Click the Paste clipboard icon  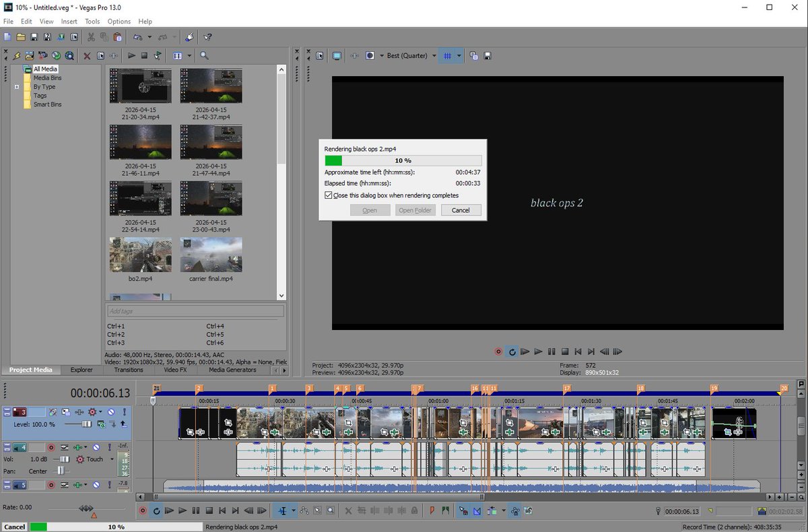pos(117,37)
